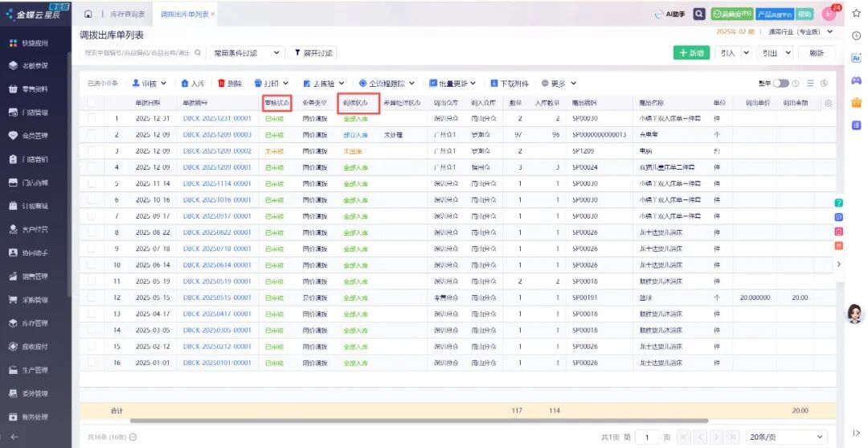This screenshot has width=868, height=448.
Task: Open the 引出 dropdown arrow
Action: click(x=788, y=53)
